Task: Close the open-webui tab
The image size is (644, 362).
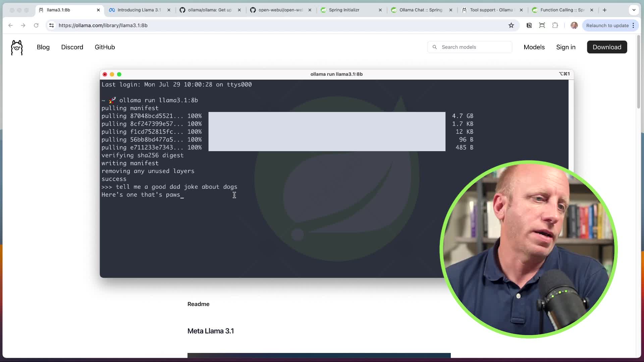Action: [x=310, y=10]
